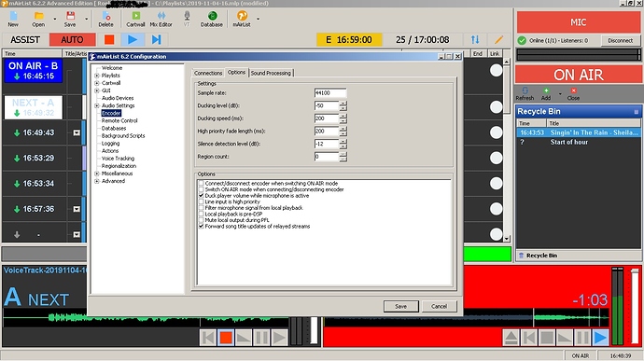Click the up-down arrows sort icon
This screenshot has height=361, width=644.
click(x=475, y=39)
